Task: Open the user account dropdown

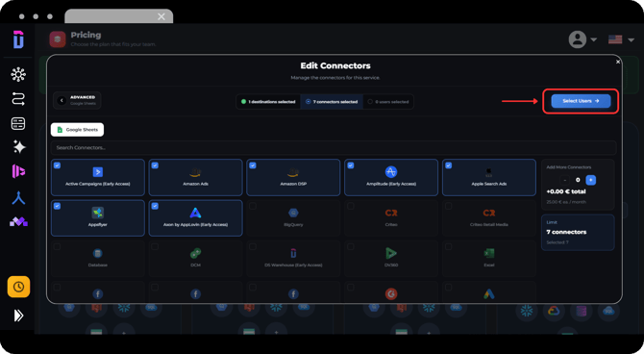Action: click(x=582, y=39)
